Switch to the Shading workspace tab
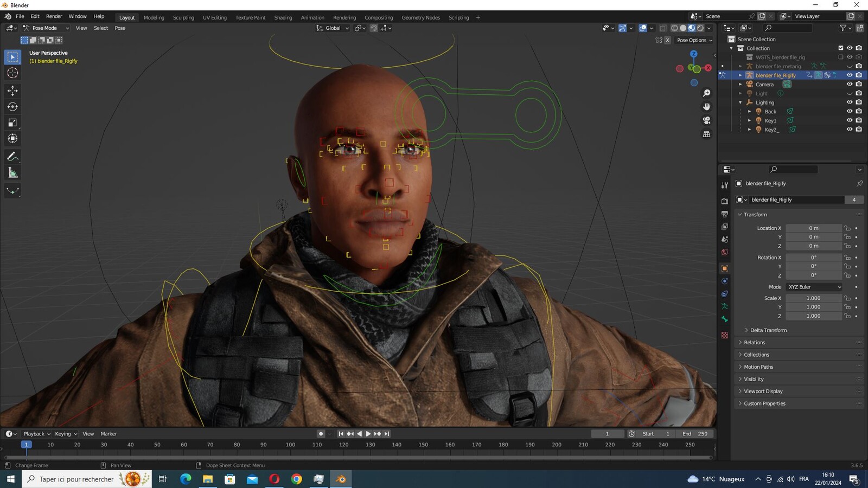 tap(283, 17)
